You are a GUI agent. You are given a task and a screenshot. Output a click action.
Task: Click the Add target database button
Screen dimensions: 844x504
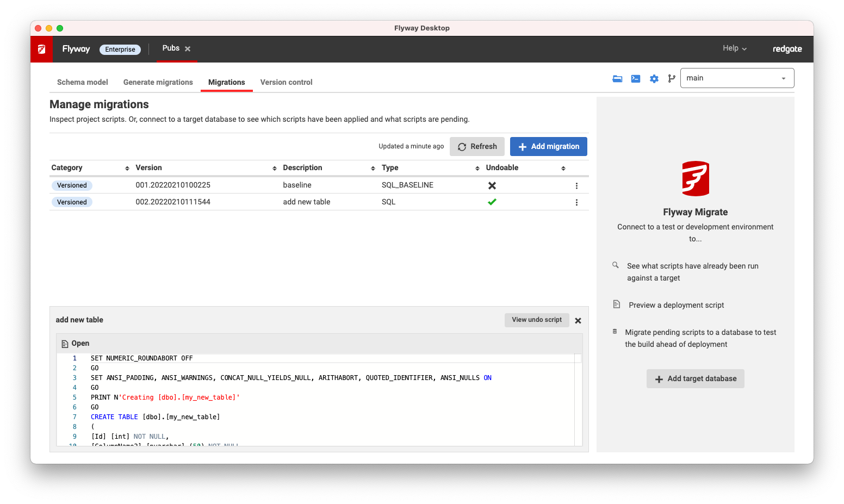pos(696,379)
